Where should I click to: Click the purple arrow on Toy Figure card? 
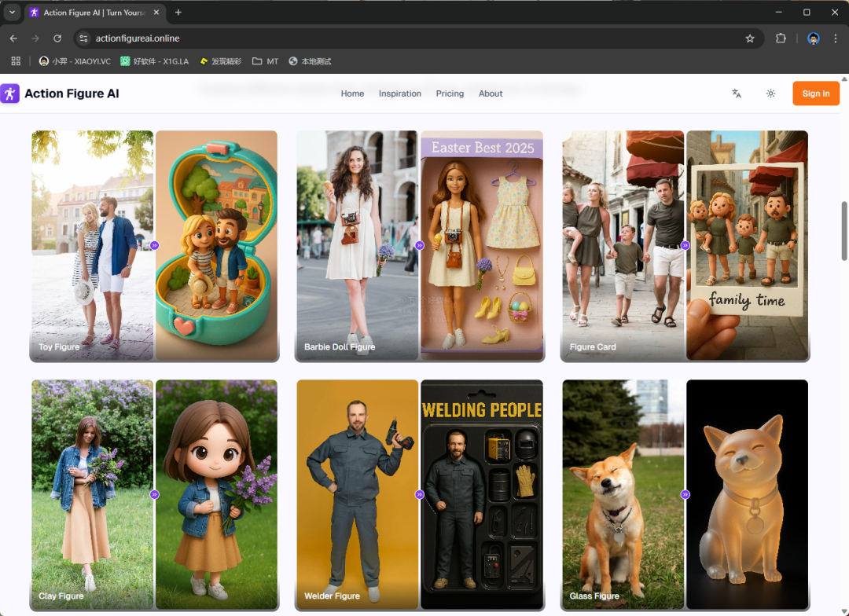click(x=154, y=245)
